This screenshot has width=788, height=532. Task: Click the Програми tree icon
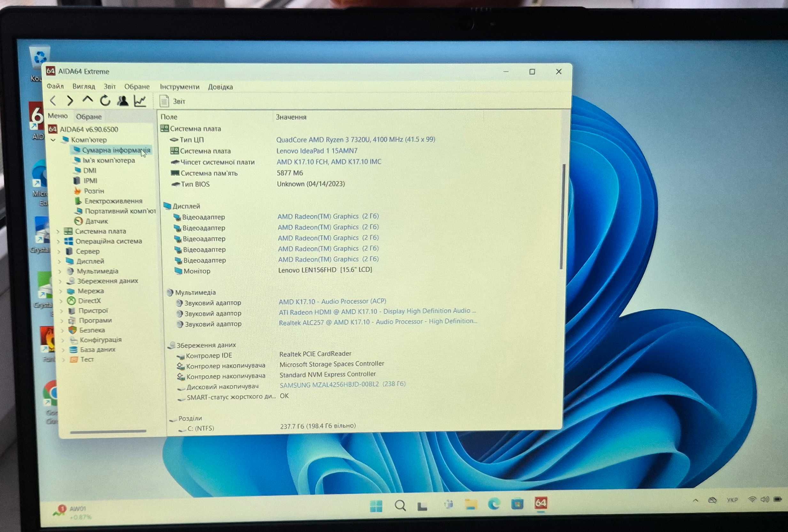pos(72,320)
